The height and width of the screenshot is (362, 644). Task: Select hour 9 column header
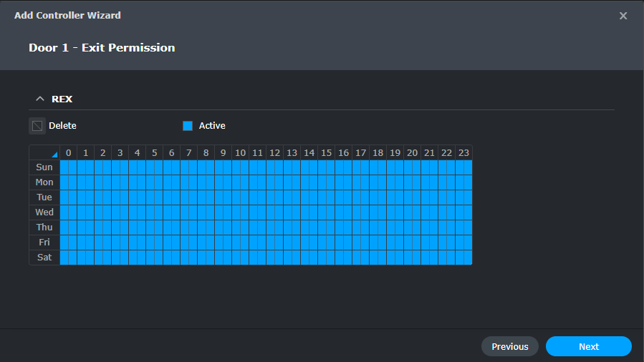(223, 152)
